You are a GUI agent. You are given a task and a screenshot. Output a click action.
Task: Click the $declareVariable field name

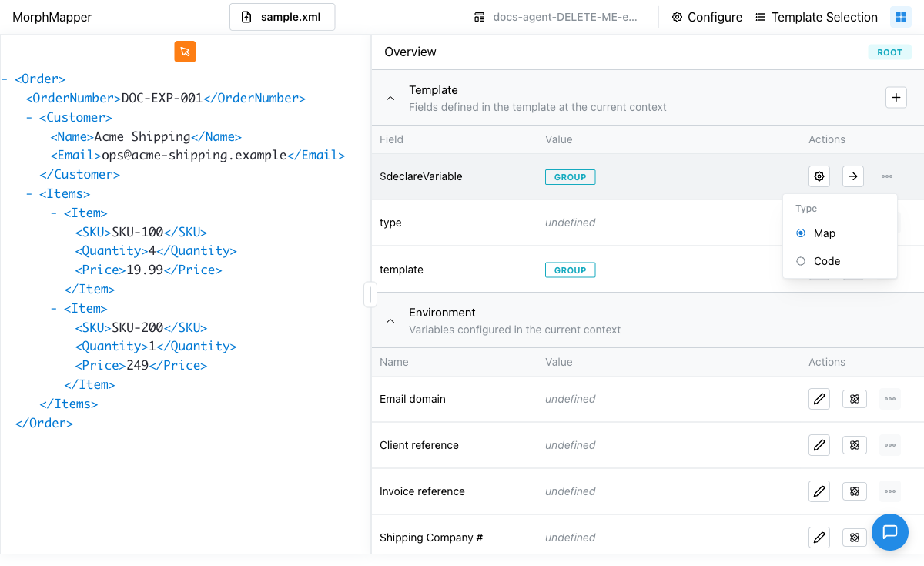point(421,176)
